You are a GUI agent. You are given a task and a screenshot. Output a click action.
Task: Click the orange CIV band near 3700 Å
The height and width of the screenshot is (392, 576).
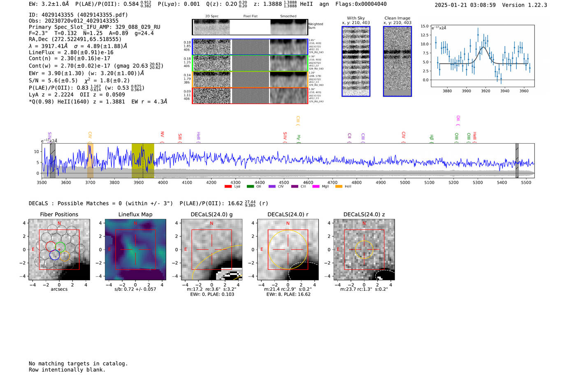click(90, 161)
